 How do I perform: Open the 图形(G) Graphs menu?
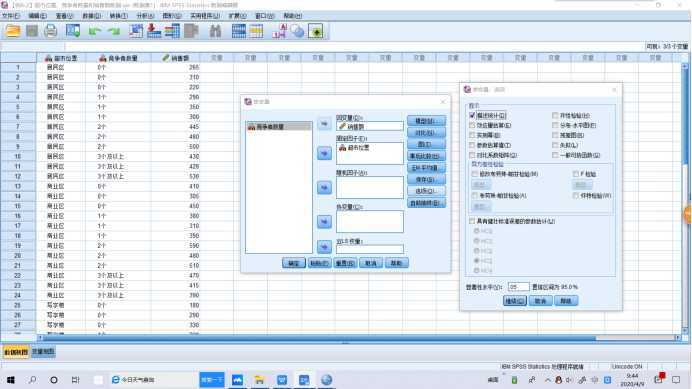[x=172, y=16]
